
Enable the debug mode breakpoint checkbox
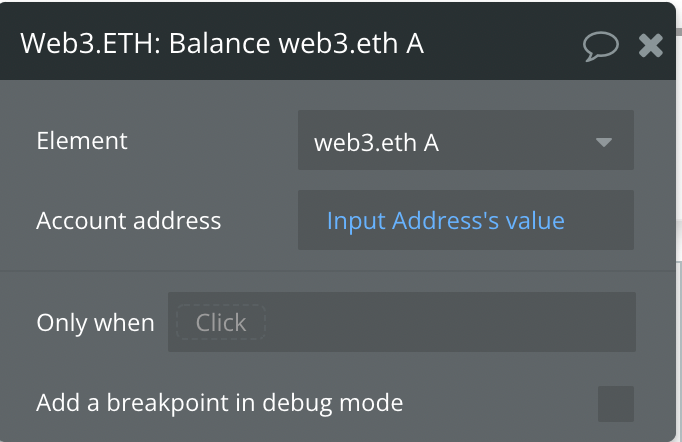[x=615, y=404]
